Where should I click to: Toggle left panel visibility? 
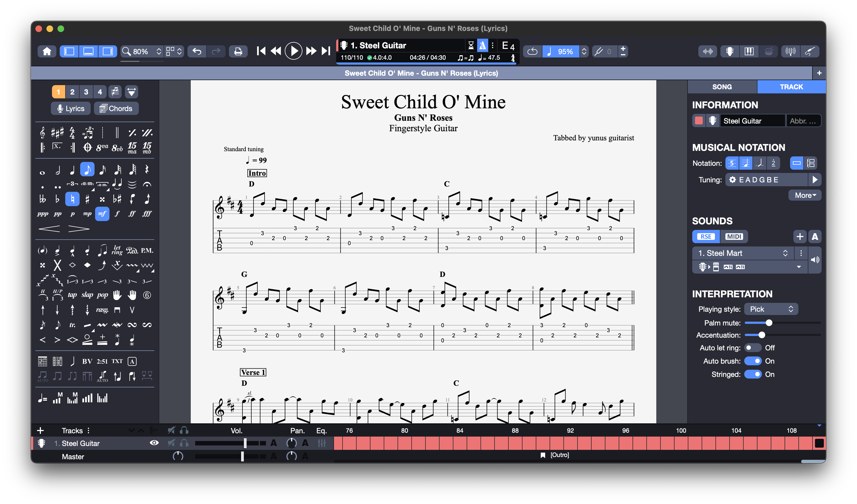tap(69, 51)
